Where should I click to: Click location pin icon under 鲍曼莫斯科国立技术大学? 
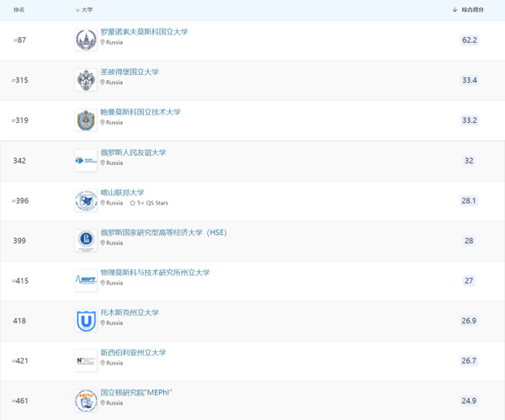pos(103,122)
